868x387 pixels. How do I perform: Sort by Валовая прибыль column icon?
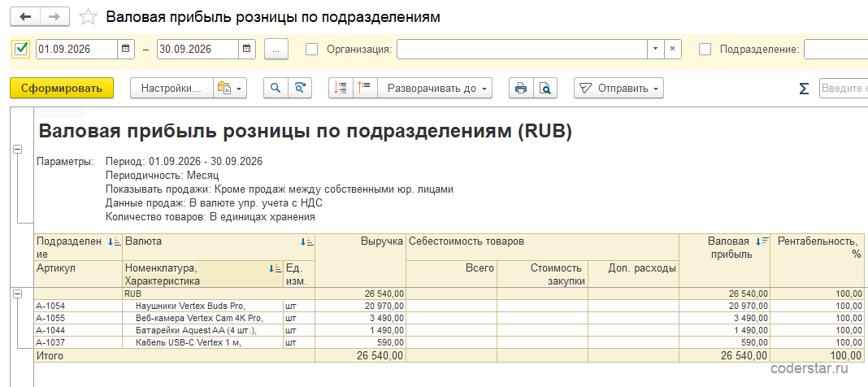[x=762, y=241]
